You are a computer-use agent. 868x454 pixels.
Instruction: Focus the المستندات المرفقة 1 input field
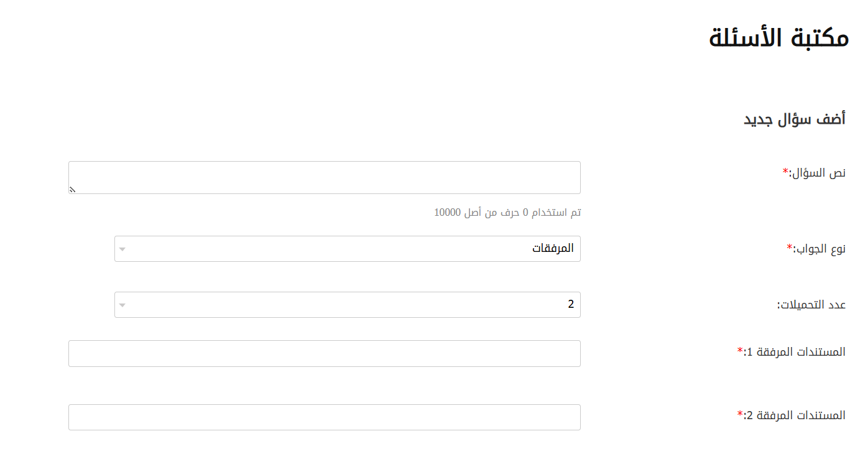pos(324,353)
